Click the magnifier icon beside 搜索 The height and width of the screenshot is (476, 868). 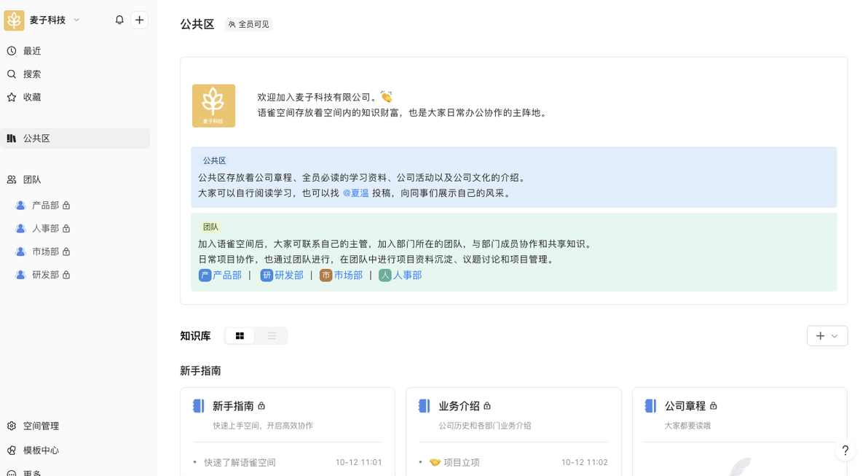point(12,74)
